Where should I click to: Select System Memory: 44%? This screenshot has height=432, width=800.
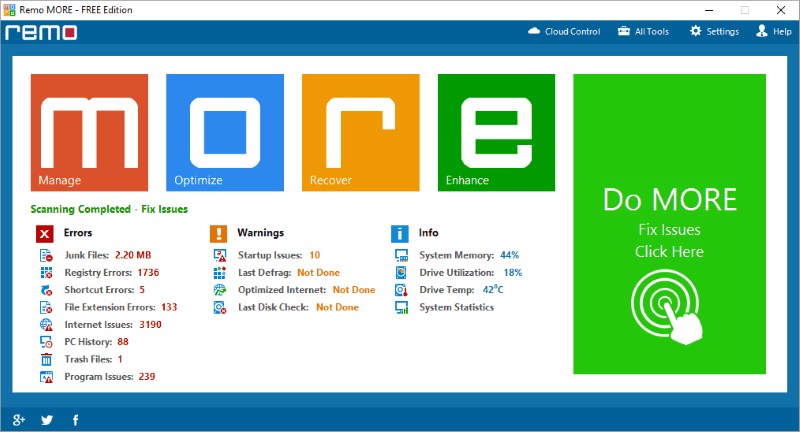469,255
